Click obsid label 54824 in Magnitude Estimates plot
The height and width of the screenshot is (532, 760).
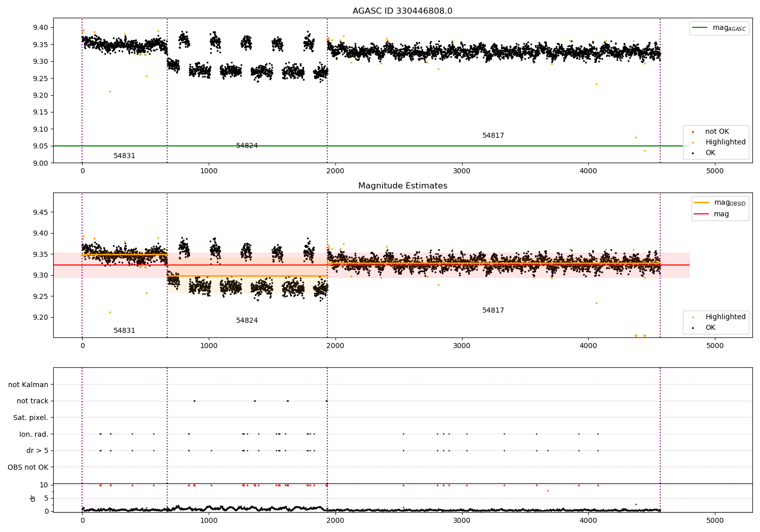(247, 321)
